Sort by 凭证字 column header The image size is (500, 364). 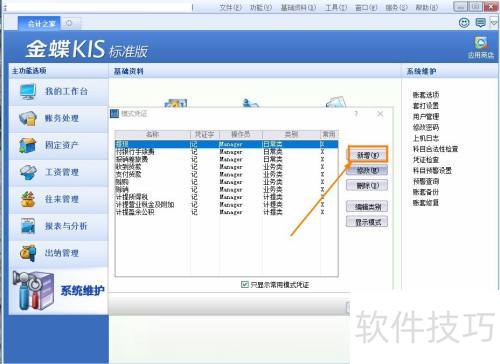point(205,135)
